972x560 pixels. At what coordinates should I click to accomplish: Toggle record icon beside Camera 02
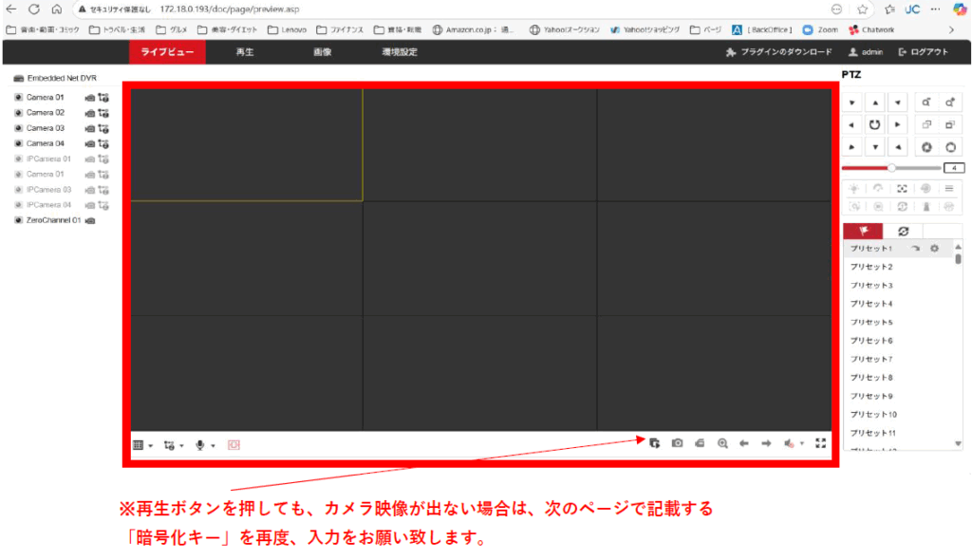(90, 113)
